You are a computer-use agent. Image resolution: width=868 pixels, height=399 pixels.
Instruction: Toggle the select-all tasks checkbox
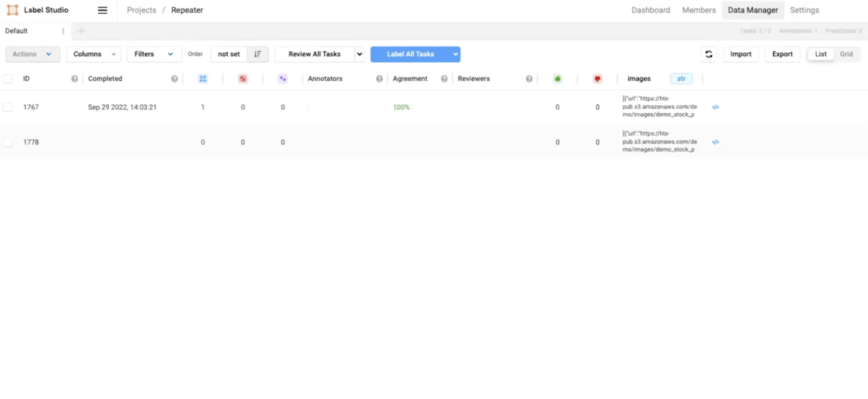tap(8, 79)
